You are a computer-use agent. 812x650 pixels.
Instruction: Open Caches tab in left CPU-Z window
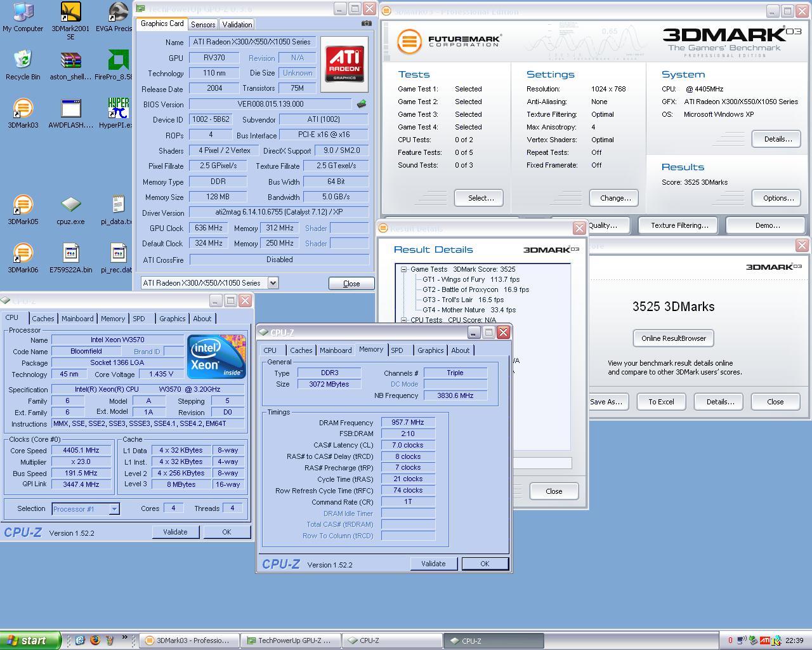click(x=43, y=319)
